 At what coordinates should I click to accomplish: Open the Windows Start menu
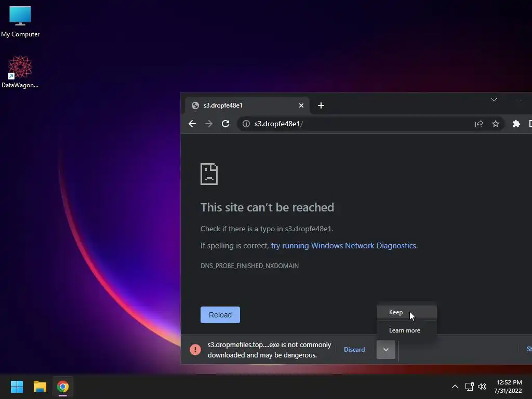(17, 387)
